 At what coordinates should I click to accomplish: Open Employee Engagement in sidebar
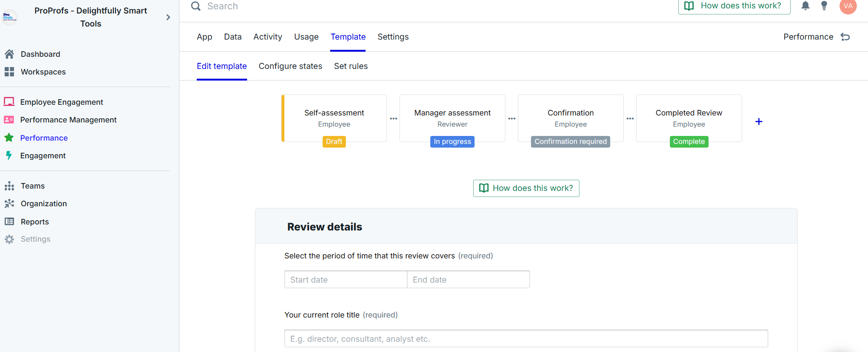(62, 102)
